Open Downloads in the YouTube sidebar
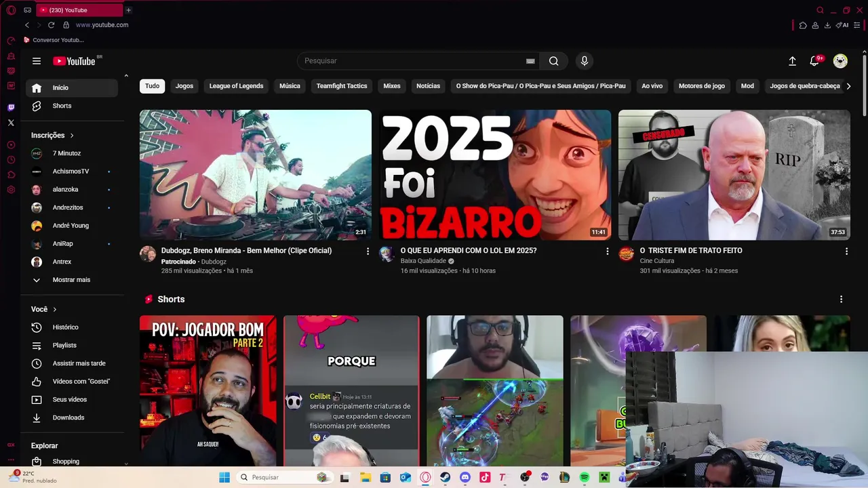The height and width of the screenshot is (488, 868). pos(72,418)
